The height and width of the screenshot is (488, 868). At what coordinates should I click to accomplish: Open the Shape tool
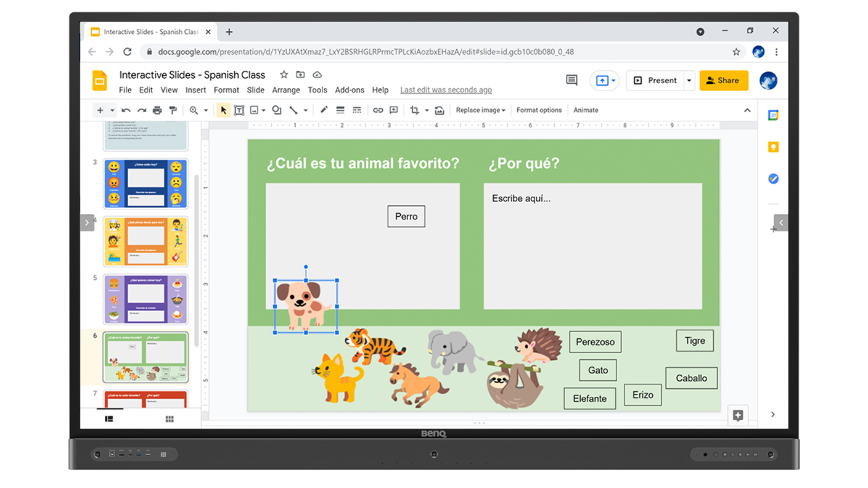277,110
